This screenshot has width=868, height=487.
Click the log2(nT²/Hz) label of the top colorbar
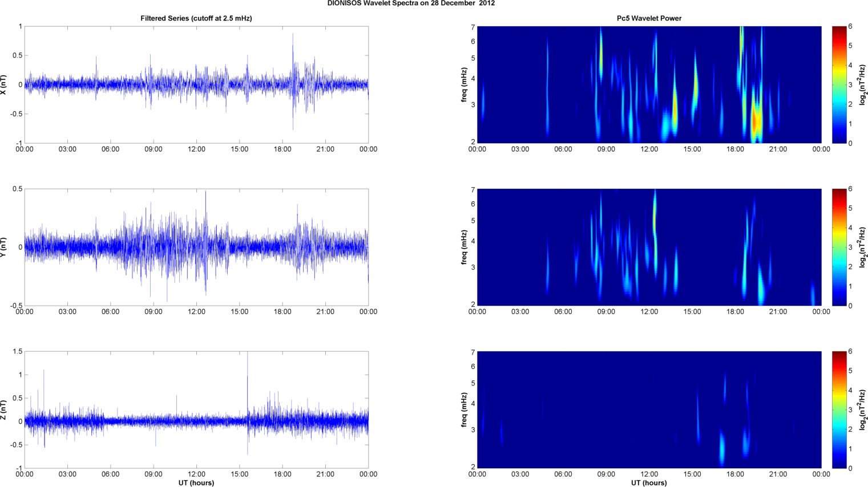(863, 84)
